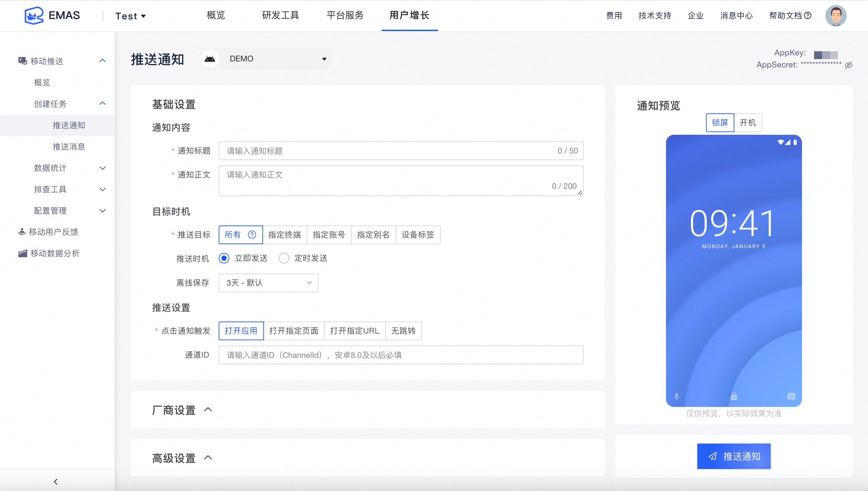This screenshot has height=491, width=868.
Task: Expand the 数据统计 submenu
Action: coord(103,168)
